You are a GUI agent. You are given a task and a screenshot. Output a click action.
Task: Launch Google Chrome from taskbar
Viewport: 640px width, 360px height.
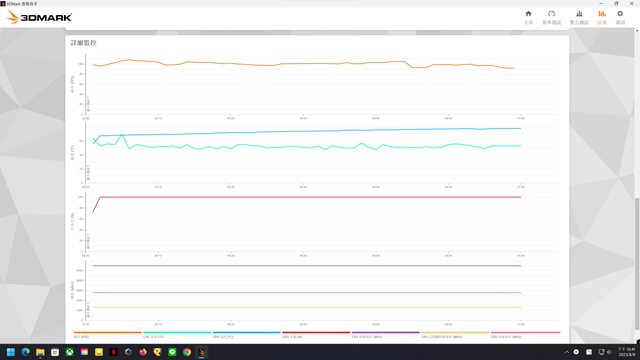click(x=187, y=352)
